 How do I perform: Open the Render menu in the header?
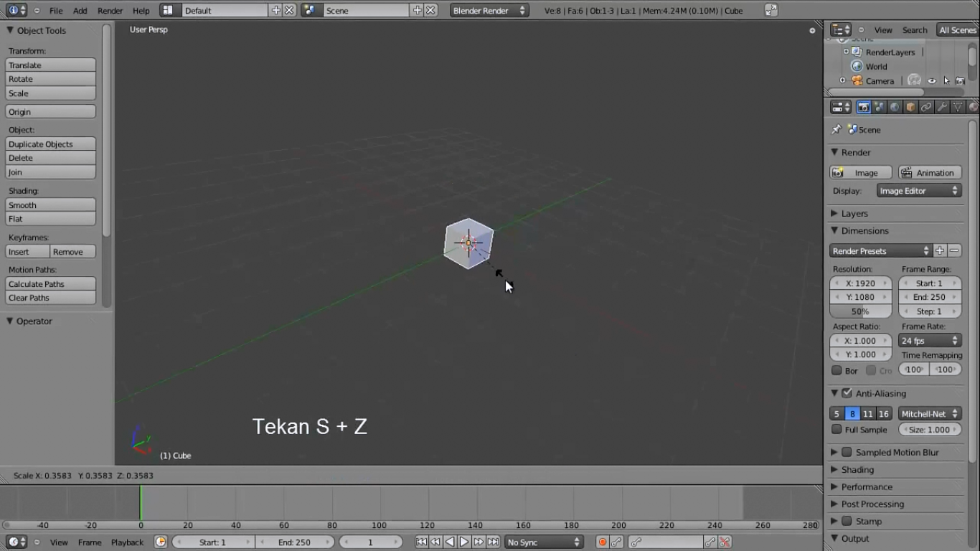point(110,10)
